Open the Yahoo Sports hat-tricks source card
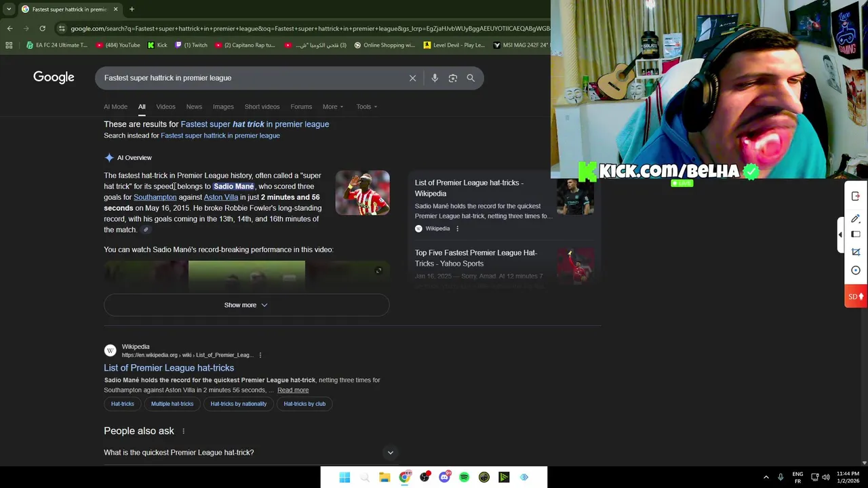Viewport: 868px width, 488px height. click(505, 268)
